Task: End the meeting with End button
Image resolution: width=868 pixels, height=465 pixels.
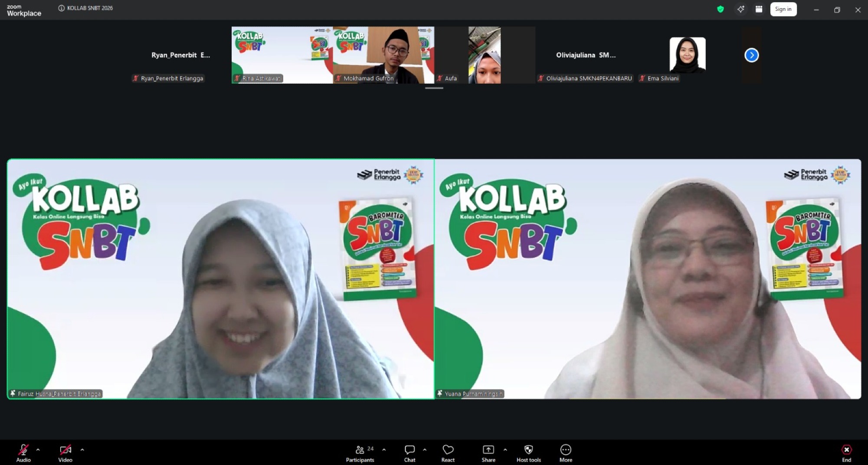Action: [846, 452]
